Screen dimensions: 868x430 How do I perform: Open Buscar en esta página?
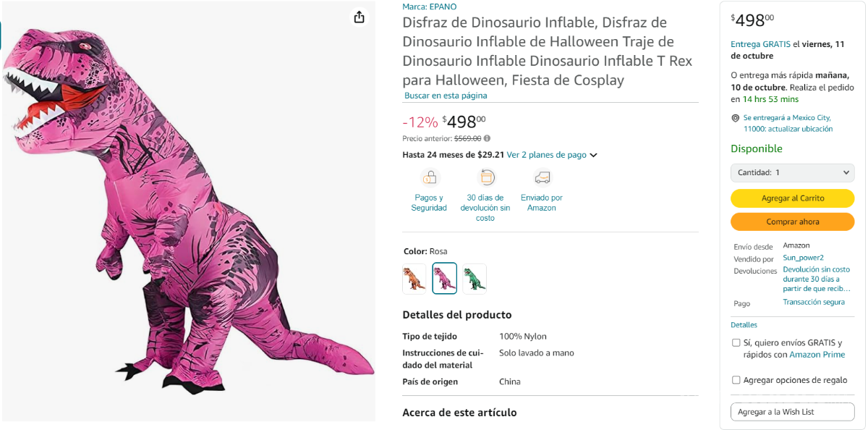[x=446, y=95]
